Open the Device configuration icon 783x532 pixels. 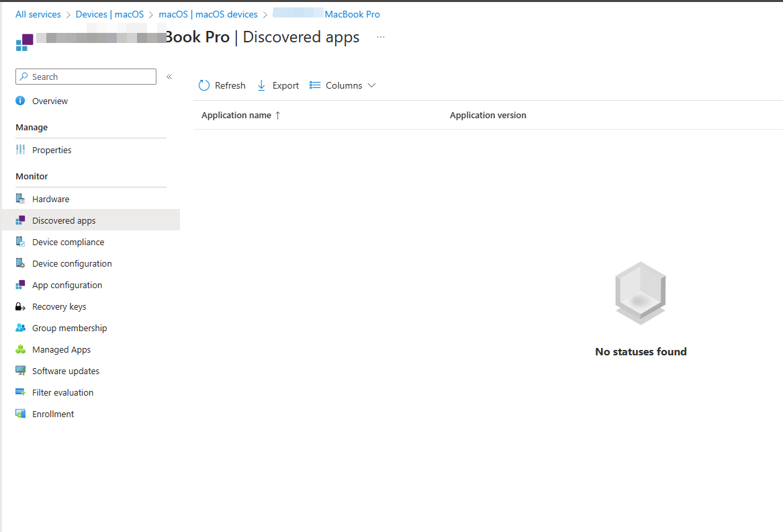coord(21,263)
